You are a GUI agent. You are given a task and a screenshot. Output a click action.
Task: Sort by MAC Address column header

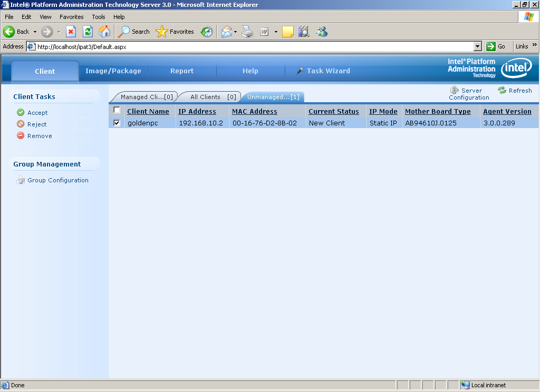click(x=255, y=112)
